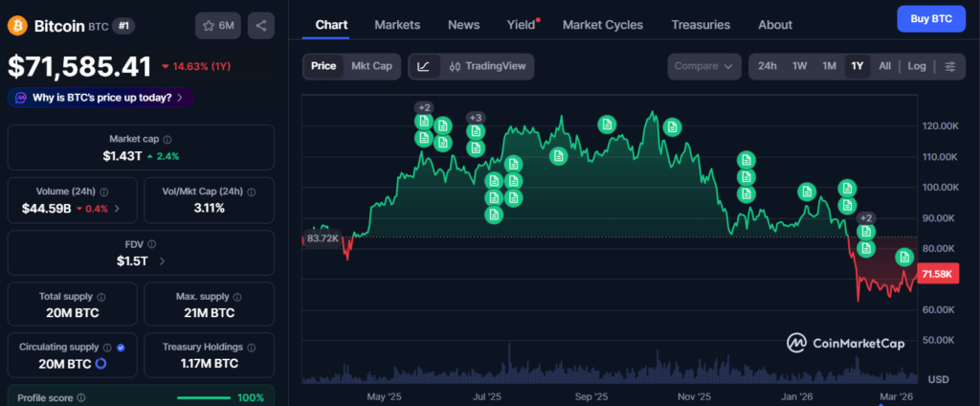
Task: Click info icon next to FDV
Action: tap(152, 244)
